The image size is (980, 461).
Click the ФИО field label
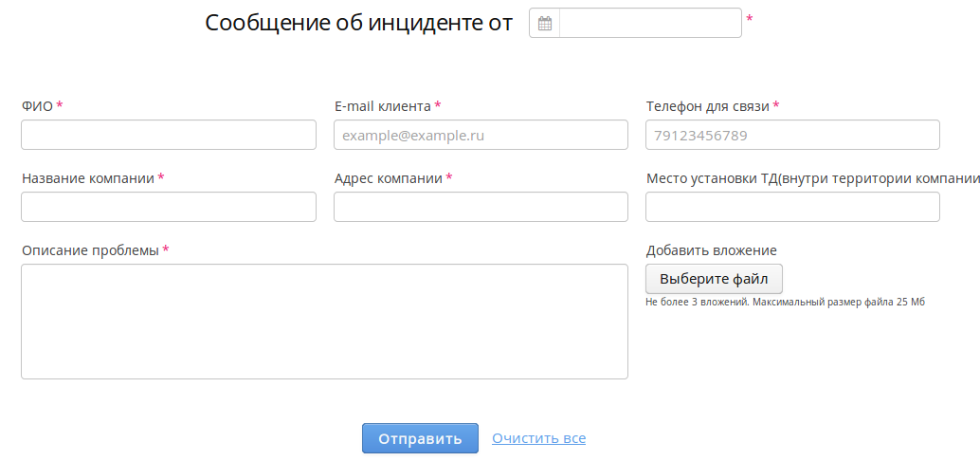coord(37,106)
